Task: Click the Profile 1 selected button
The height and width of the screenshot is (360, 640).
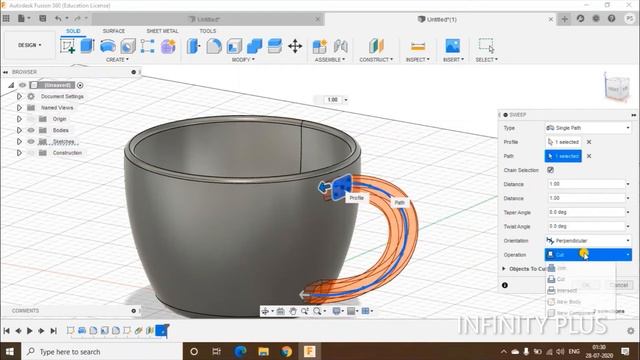Action: pyautogui.click(x=563, y=142)
